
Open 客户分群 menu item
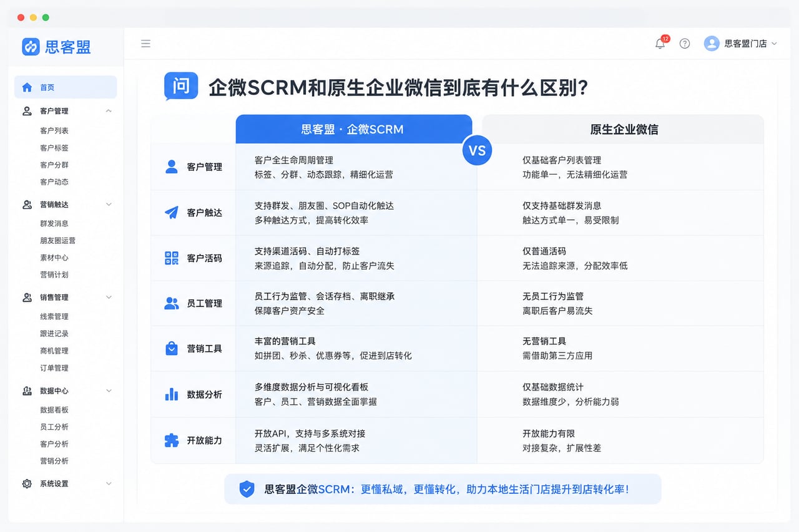click(54, 165)
